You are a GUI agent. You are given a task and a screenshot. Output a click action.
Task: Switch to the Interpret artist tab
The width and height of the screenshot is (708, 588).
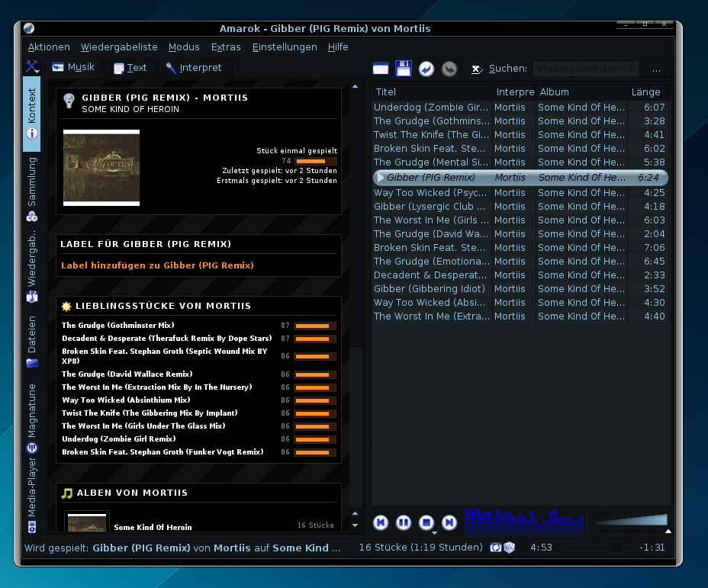coord(194,68)
